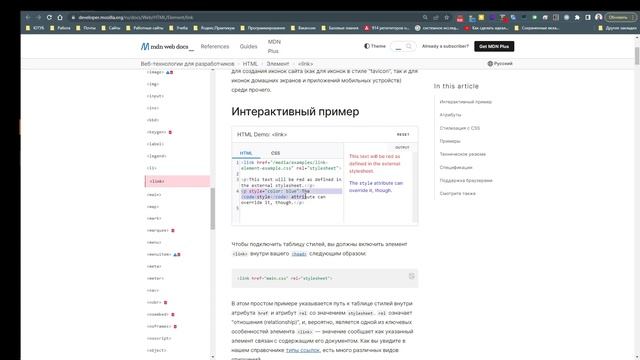Click the sidebar scrollbar thumb
This screenshot has height=360, width=640.
pyautogui.click(x=213, y=209)
